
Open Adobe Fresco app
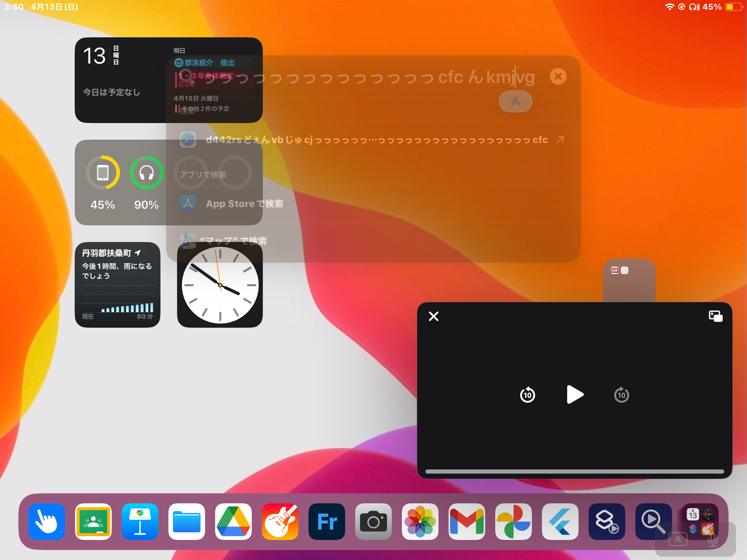327,522
